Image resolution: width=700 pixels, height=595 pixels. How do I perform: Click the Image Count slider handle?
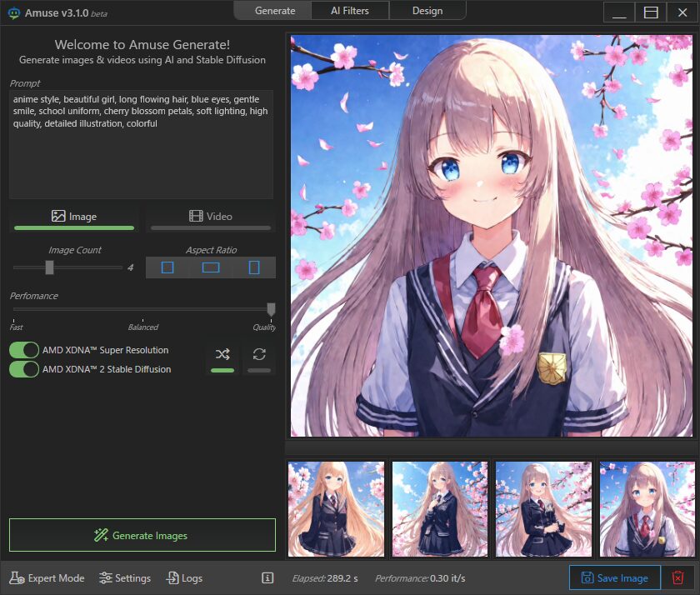click(49, 267)
